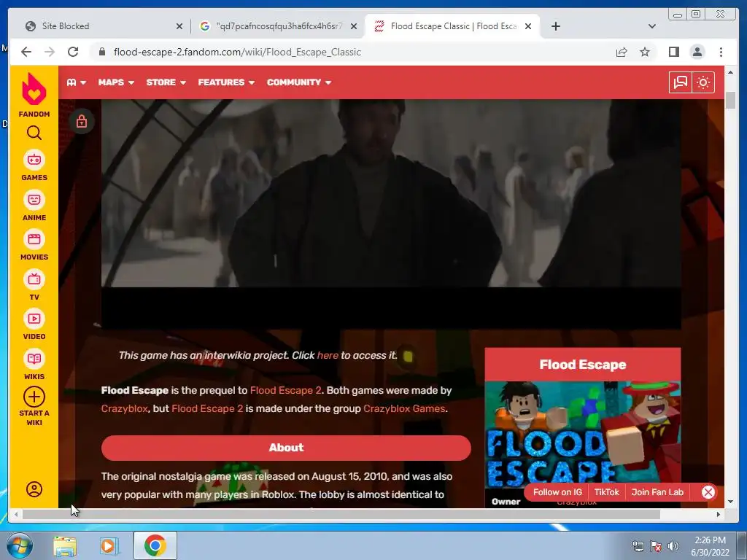Expand the tab search chevron

point(652,26)
